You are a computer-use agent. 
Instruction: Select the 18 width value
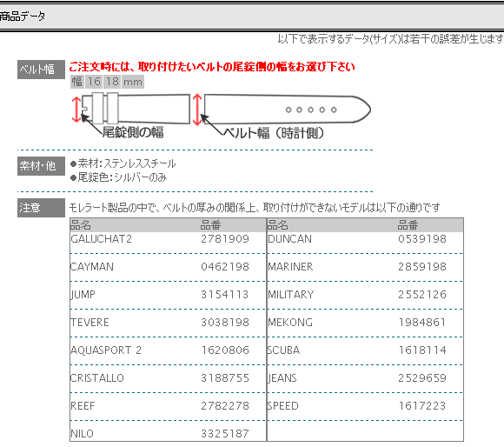pyautogui.click(x=112, y=82)
